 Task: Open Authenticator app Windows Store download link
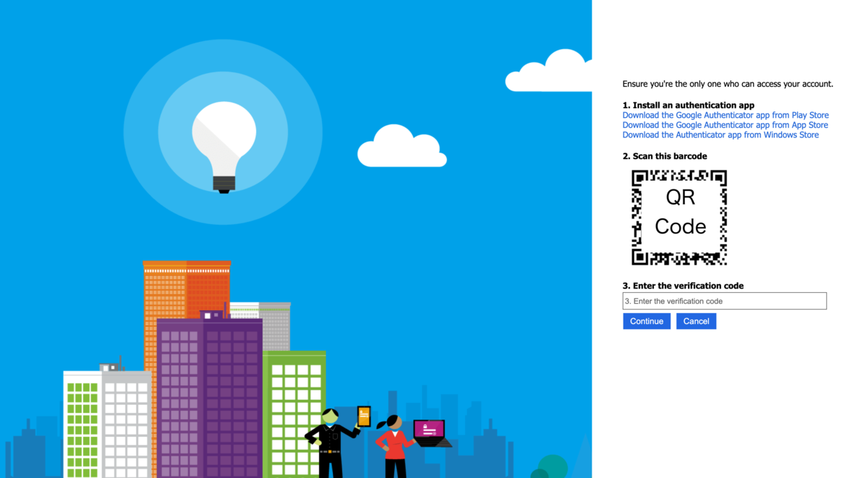[720, 135]
